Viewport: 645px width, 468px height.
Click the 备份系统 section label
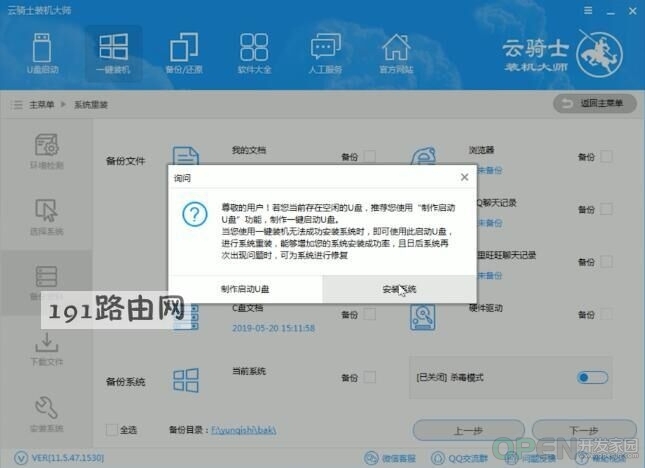tap(125, 382)
